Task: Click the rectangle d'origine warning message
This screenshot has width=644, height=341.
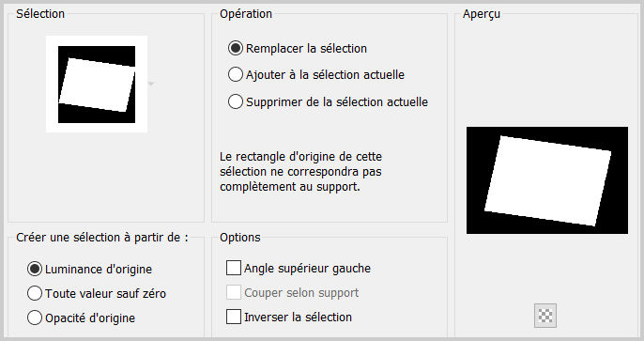Action: click(300, 171)
